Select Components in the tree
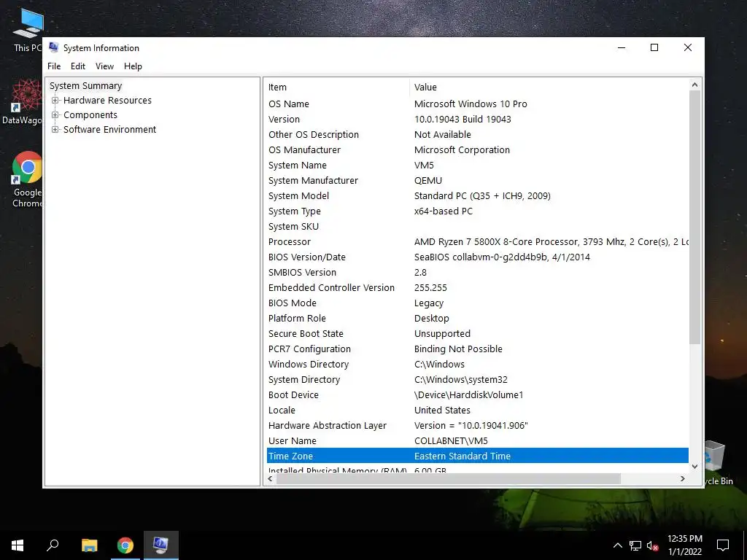Image resolution: width=747 pixels, height=560 pixels. click(x=90, y=114)
